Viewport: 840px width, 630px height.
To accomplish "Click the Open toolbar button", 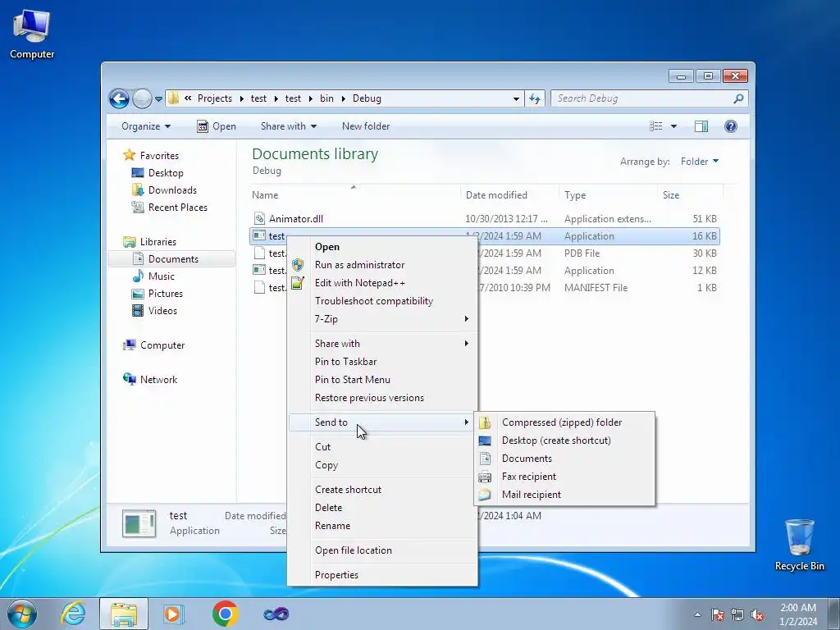I will point(217,126).
